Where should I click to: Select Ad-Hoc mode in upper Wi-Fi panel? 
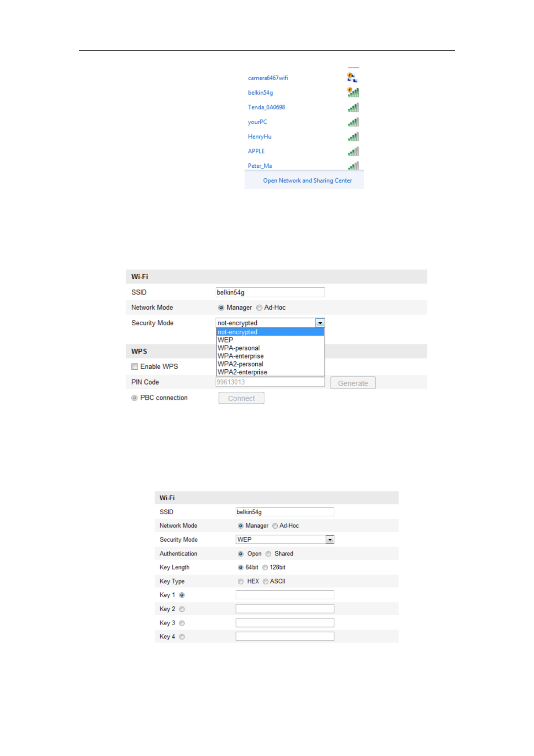[259, 308]
